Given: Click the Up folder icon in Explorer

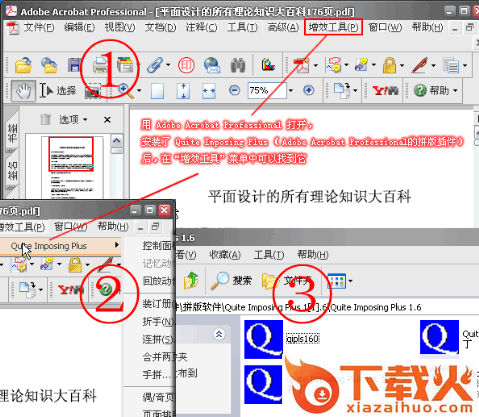Looking at the screenshot, I should point(191,280).
